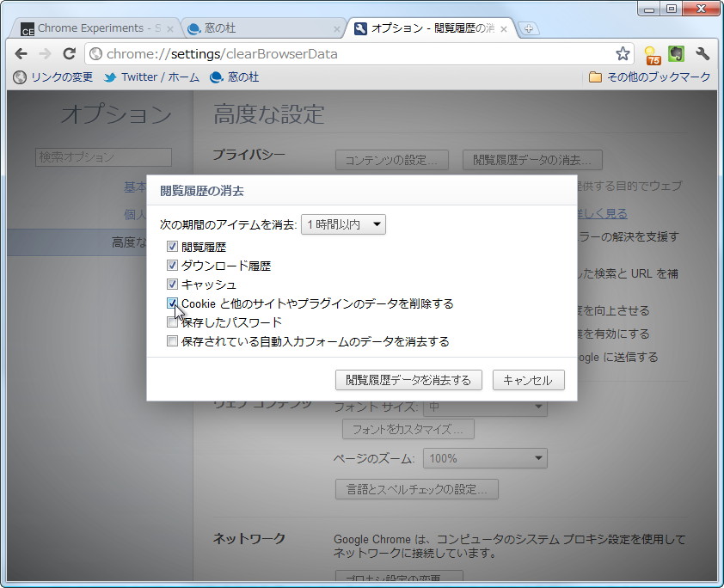This screenshot has width=724, height=588.
Task: Click the star bookmark icon
Action: pyautogui.click(x=622, y=52)
